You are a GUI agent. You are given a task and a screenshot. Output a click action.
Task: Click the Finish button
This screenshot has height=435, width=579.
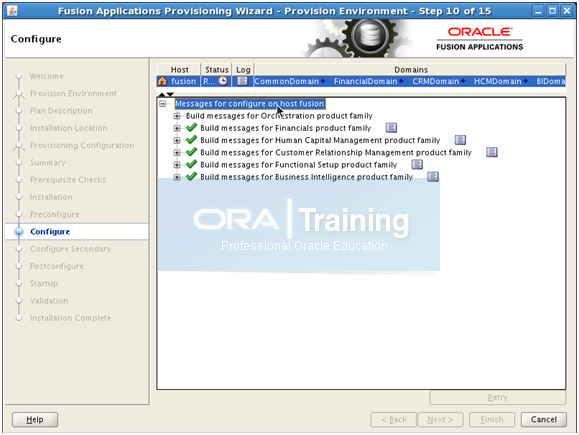491,419
